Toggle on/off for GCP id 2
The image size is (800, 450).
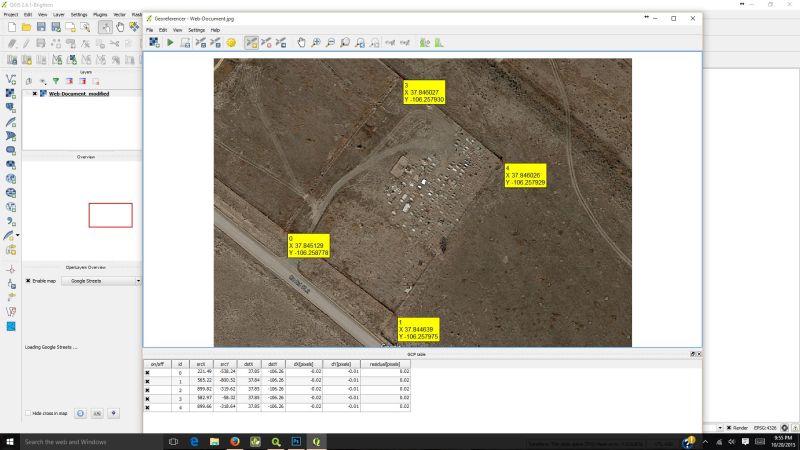[x=147, y=390]
